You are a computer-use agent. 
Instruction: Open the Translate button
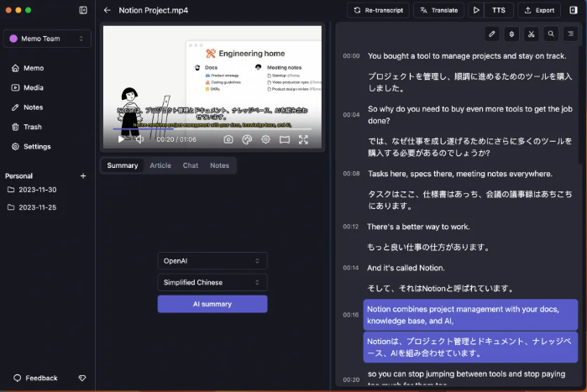pyautogui.click(x=438, y=10)
